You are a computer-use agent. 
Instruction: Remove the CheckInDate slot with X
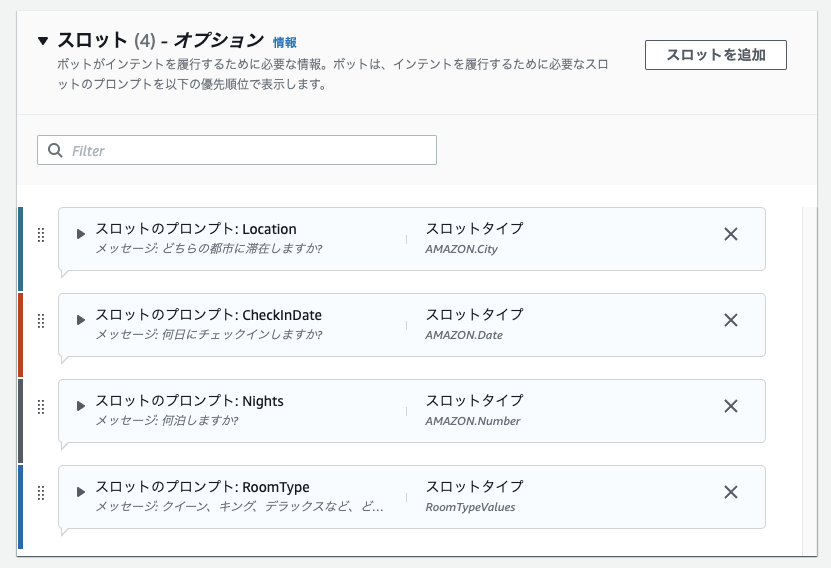[731, 320]
